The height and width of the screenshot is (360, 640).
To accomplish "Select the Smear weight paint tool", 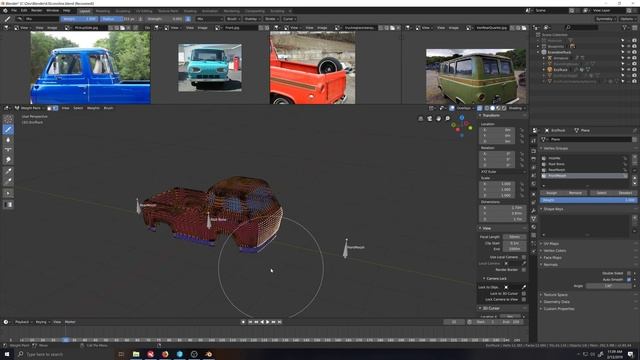I will click(8, 160).
